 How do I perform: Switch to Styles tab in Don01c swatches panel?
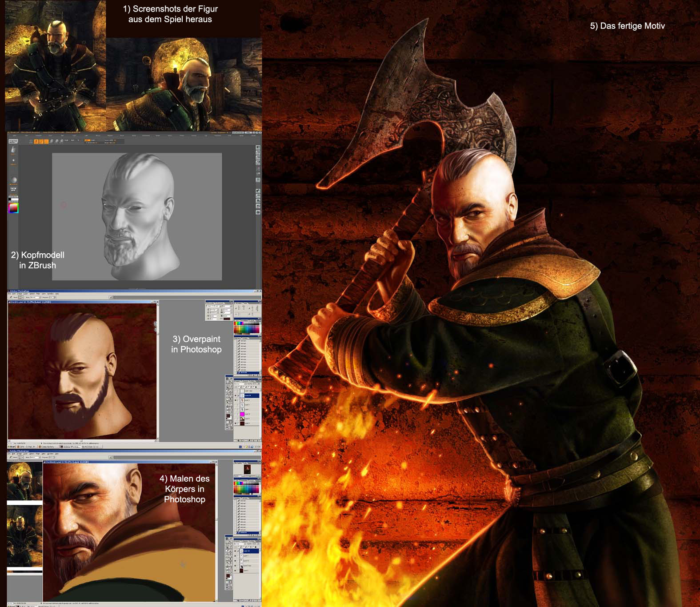pyautogui.click(x=252, y=321)
